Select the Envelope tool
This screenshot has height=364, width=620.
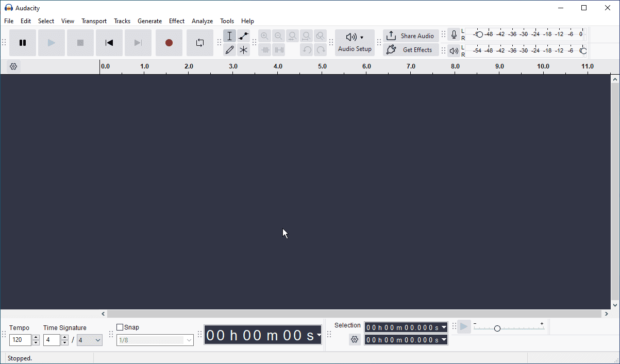[243, 36]
